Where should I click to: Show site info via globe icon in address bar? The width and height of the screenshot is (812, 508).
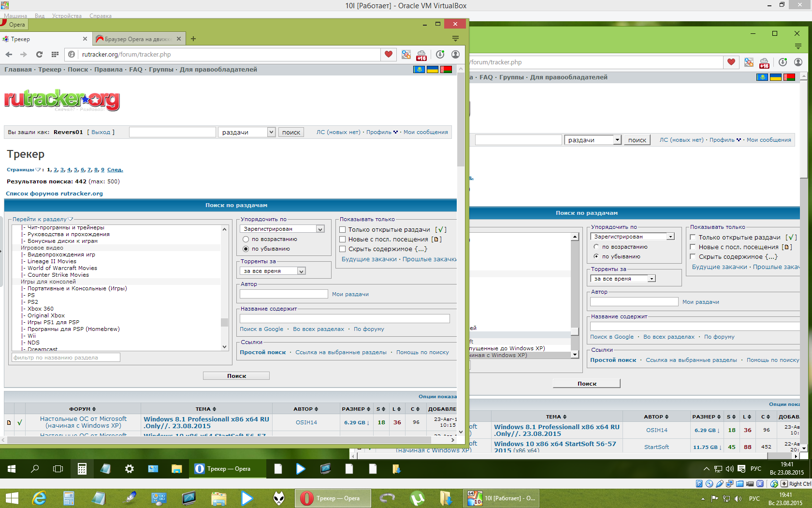[72, 54]
